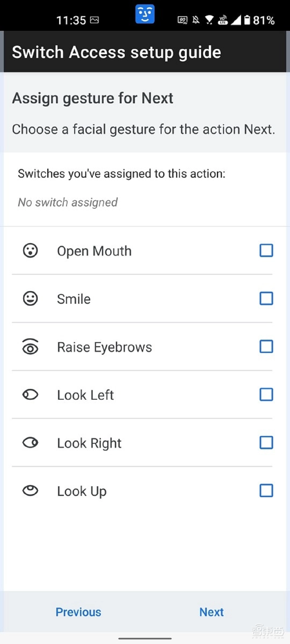Screen dimensions: 290x644
Task: Mark the Look Up checkbox
Action: [x=266, y=491]
